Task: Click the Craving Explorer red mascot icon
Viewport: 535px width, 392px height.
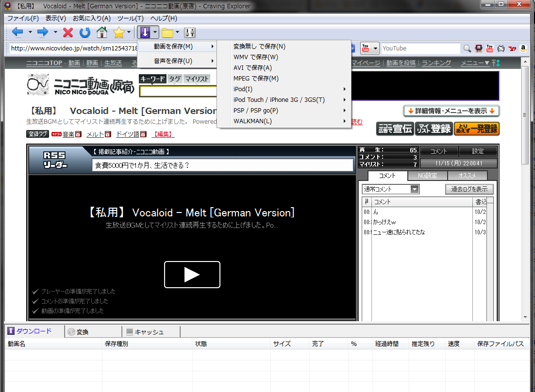Action: [479, 49]
